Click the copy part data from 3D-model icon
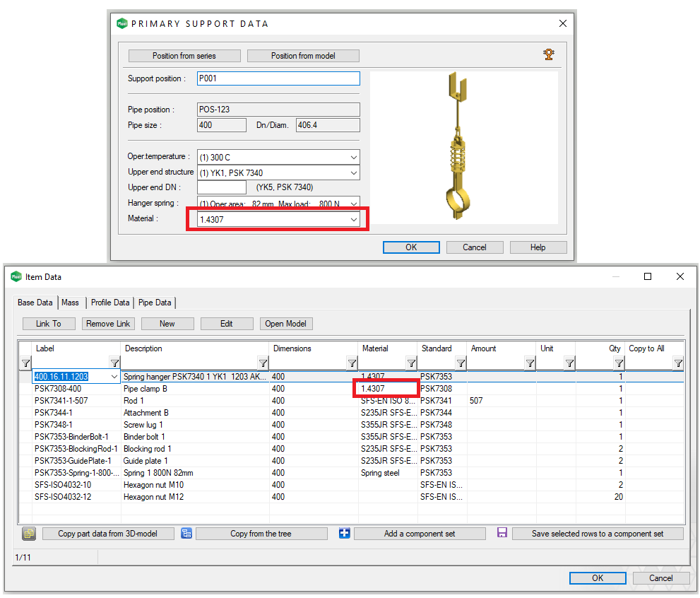The height and width of the screenshot is (598, 700). coord(29,534)
